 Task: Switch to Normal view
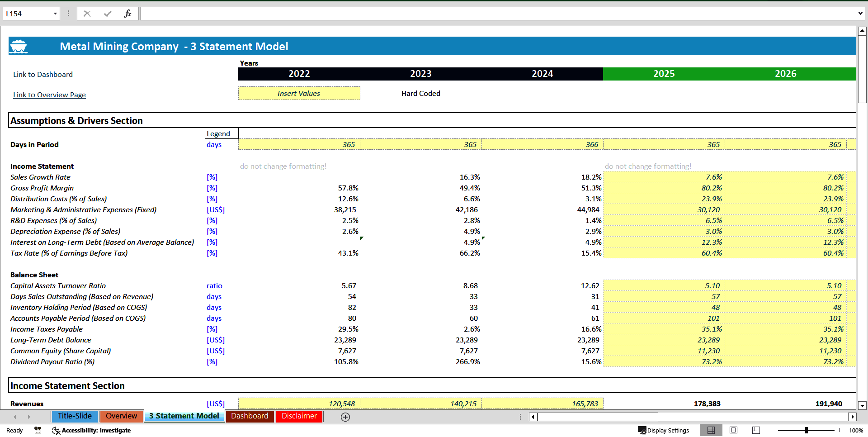click(711, 430)
